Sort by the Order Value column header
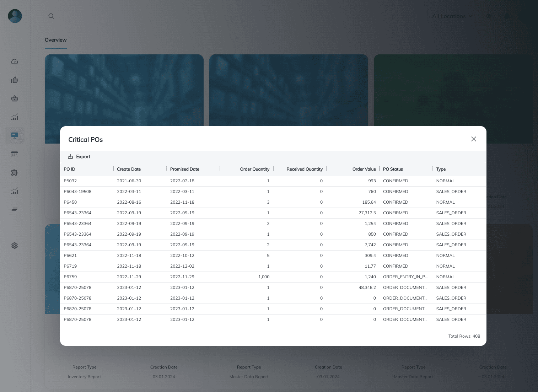 tap(364, 169)
